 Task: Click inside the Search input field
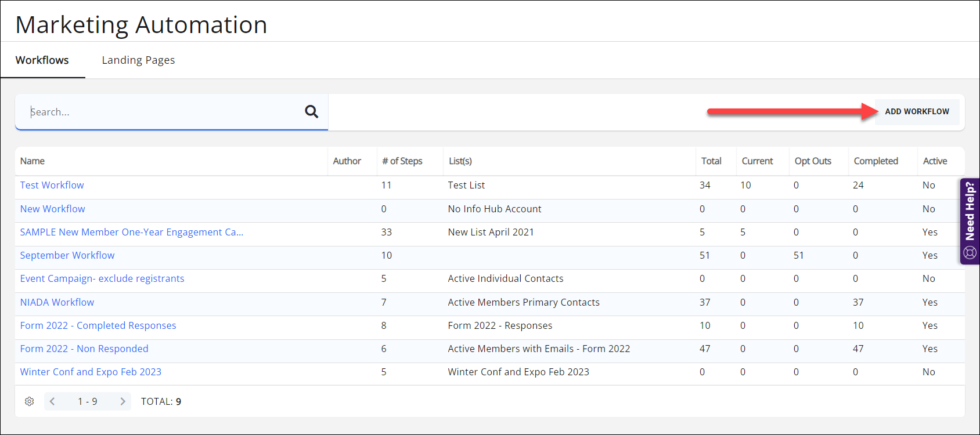point(163,112)
